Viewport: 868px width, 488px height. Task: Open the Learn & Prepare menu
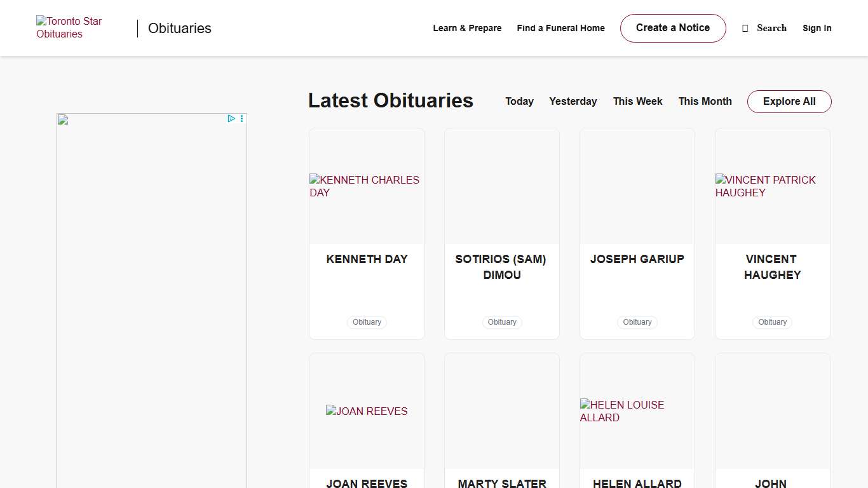tap(467, 28)
